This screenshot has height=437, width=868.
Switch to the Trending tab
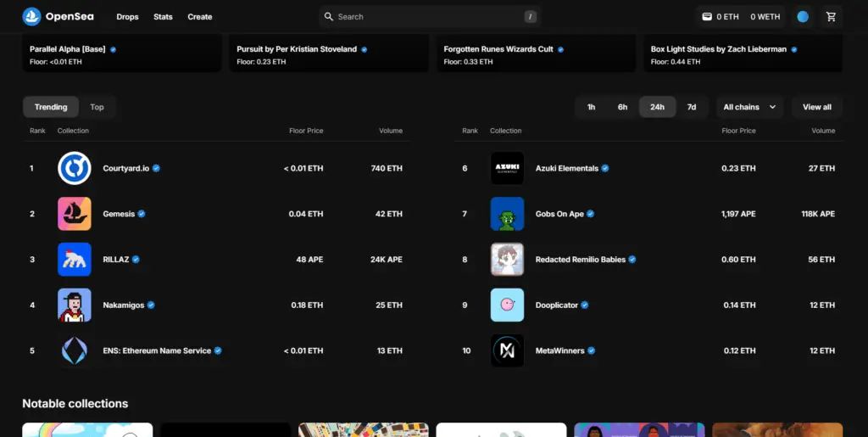(x=51, y=107)
